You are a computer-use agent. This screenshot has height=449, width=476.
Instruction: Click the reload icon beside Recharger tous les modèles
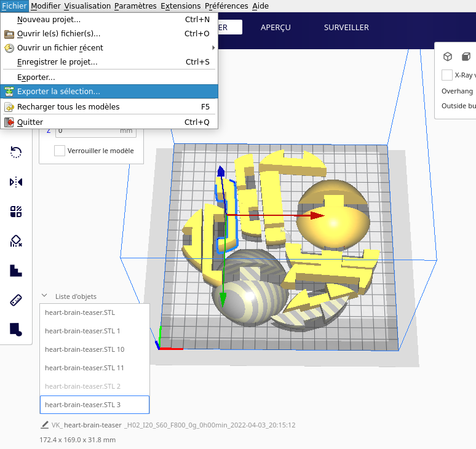[9, 107]
